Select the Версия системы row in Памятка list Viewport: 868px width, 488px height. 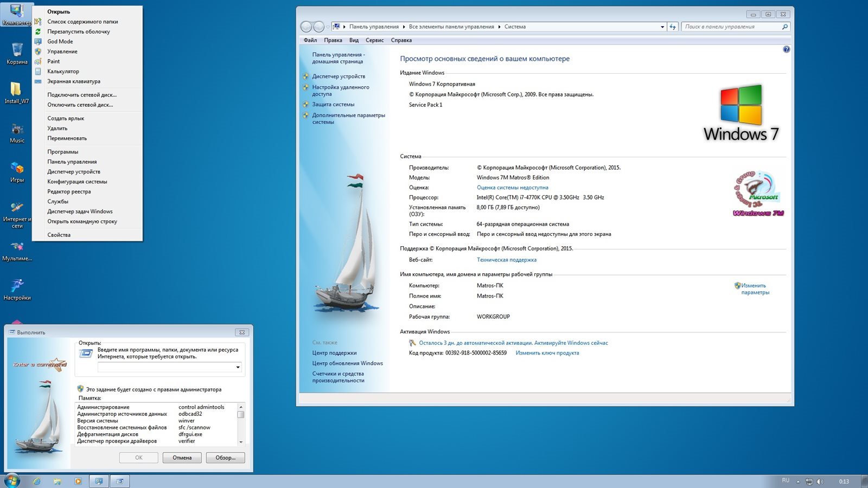(156, 421)
